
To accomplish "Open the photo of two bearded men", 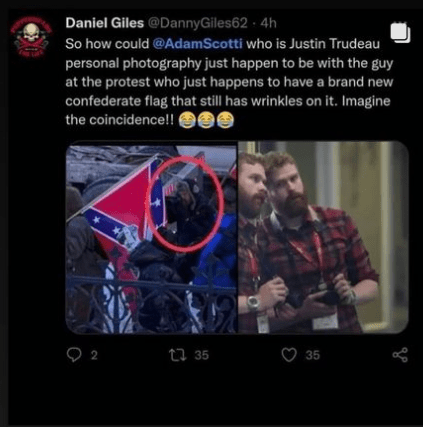I will 323,237.
